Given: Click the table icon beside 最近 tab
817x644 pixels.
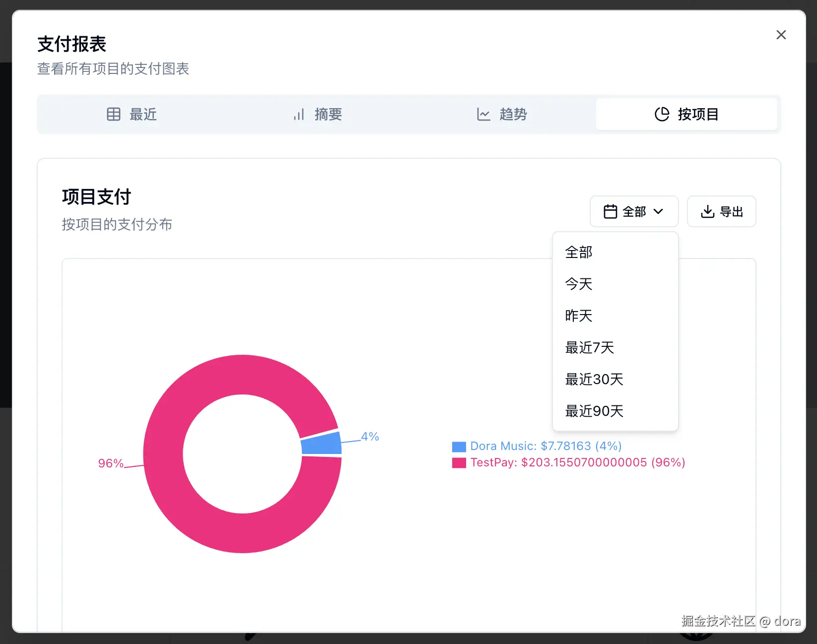Looking at the screenshot, I should coord(114,114).
